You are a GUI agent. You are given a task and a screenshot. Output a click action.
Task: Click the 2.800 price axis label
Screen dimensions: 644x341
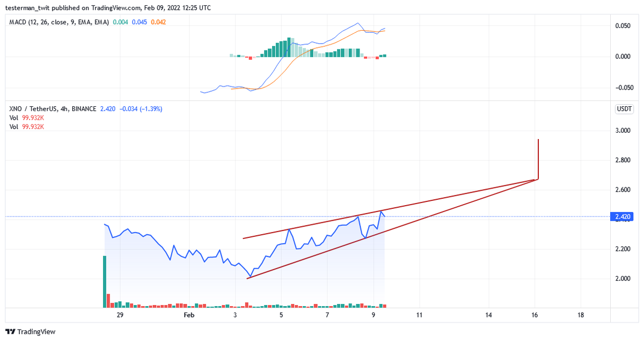[624, 160]
